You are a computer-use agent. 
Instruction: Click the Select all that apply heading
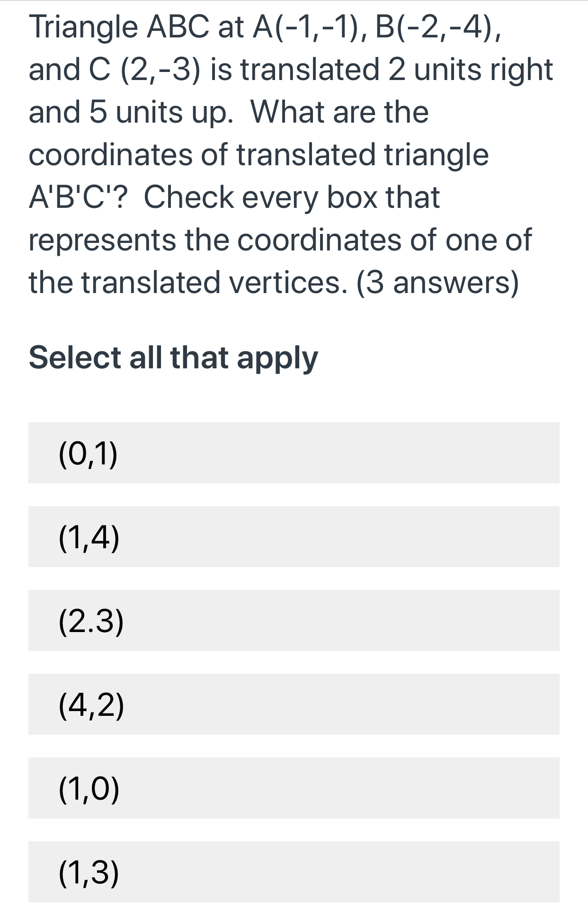pyautogui.click(x=173, y=358)
